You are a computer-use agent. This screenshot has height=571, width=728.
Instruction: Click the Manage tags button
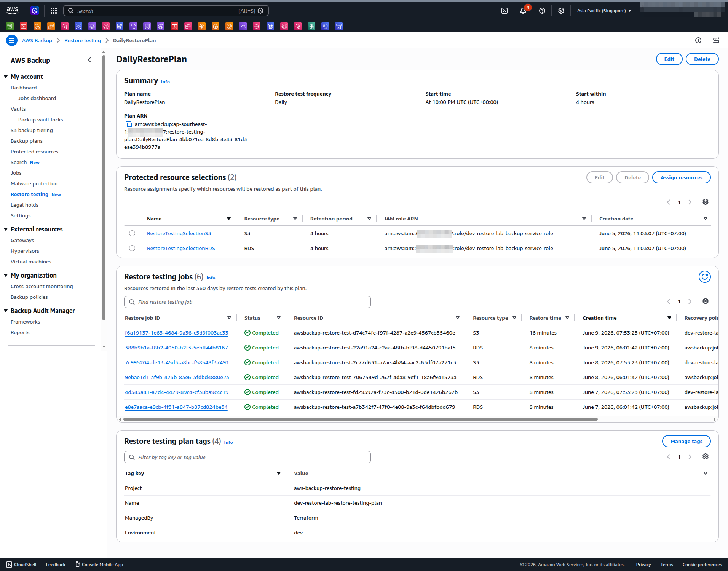686,441
